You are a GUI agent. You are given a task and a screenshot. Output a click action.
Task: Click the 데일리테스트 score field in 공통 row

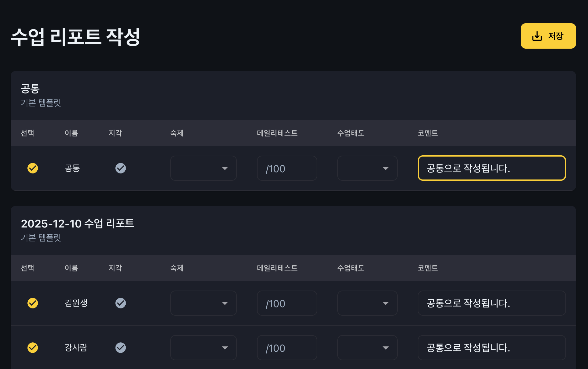coord(287,168)
